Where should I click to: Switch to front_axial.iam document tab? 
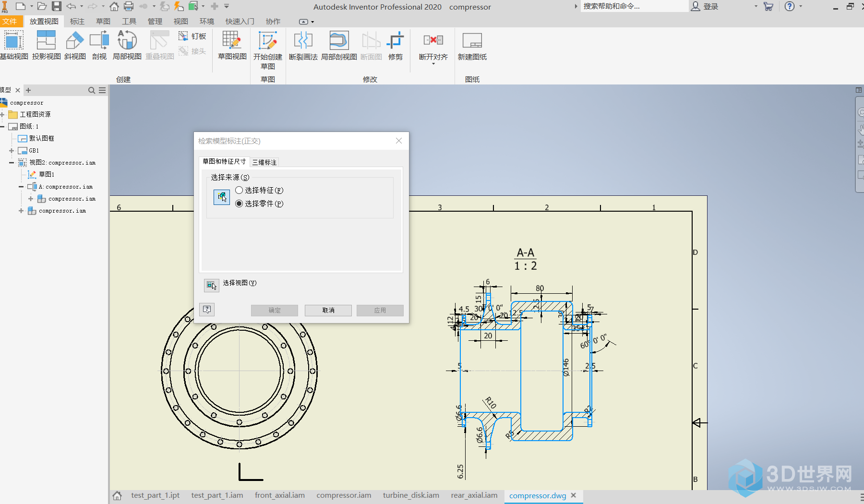pos(280,495)
